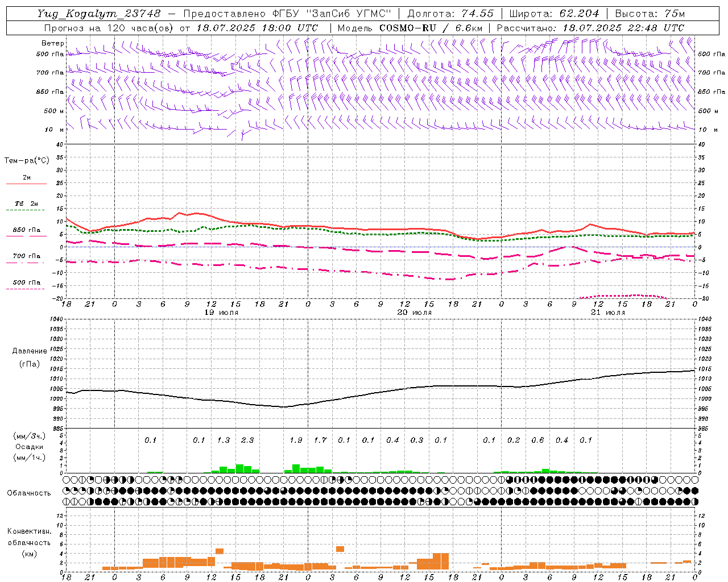Screen dimensions: 728x582
Task: Click the Ветер panel label
Action: coord(53,43)
